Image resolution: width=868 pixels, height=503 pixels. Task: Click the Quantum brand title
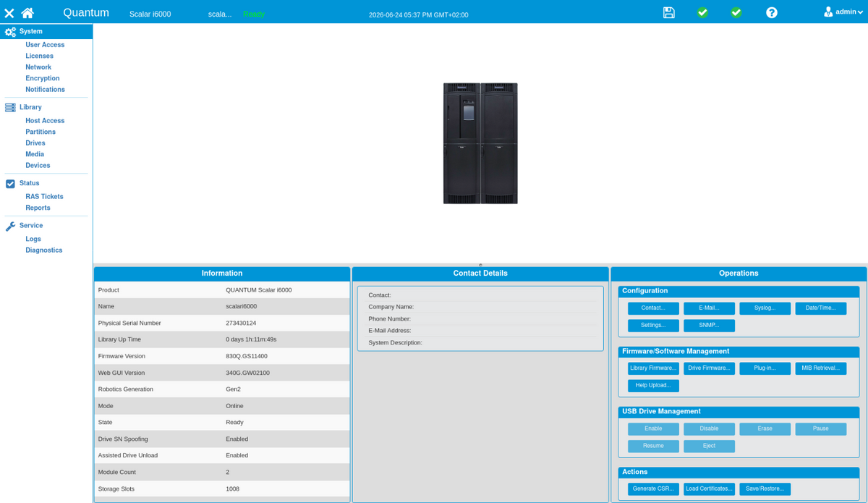(x=86, y=13)
